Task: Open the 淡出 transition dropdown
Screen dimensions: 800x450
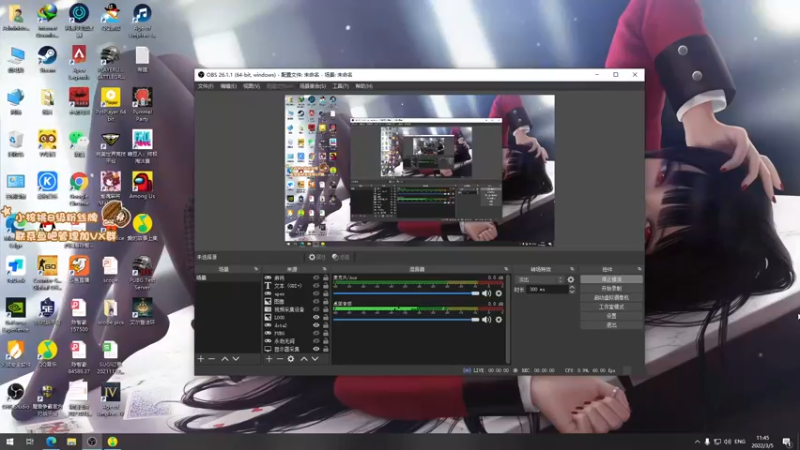Action: coord(540,280)
